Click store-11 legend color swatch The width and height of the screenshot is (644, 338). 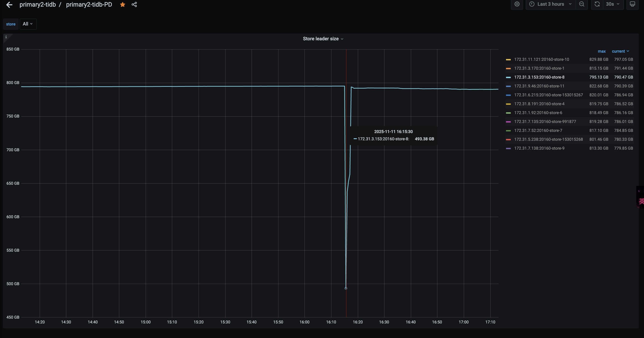(x=508, y=86)
